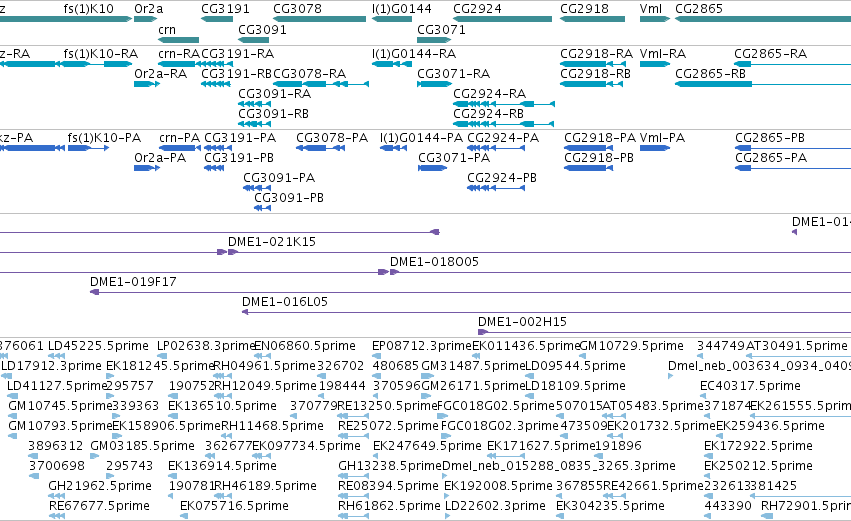Select the CG2865 gene label

pyautogui.click(x=699, y=9)
